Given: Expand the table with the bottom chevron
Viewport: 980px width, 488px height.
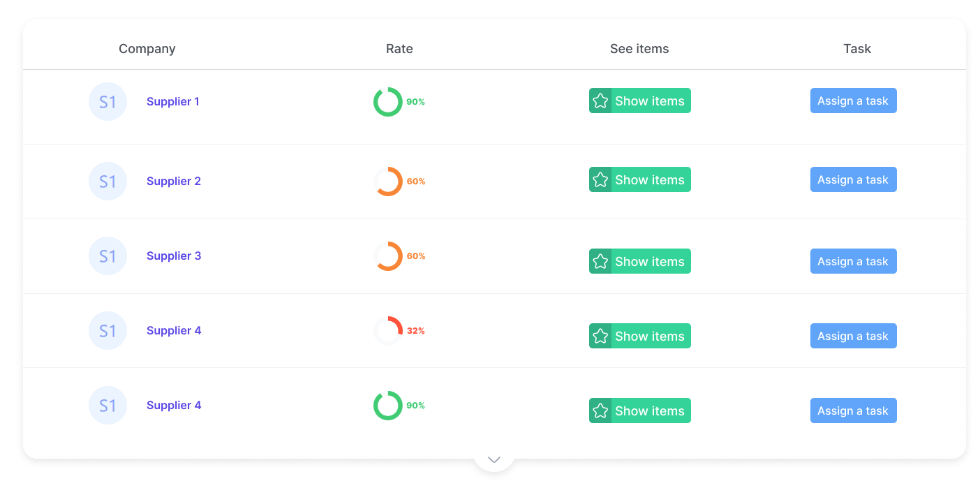Looking at the screenshot, I should 494,459.
